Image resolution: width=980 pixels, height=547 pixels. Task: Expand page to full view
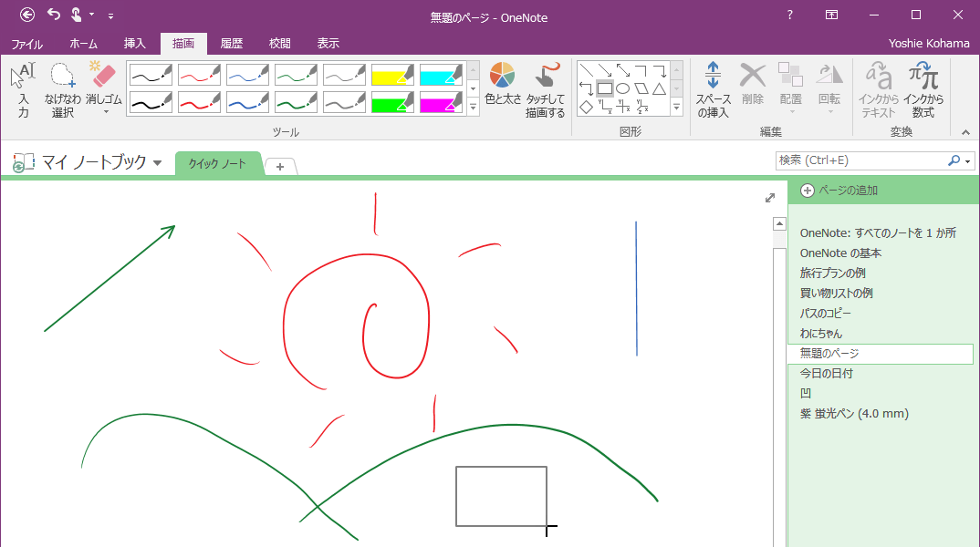coord(770,197)
